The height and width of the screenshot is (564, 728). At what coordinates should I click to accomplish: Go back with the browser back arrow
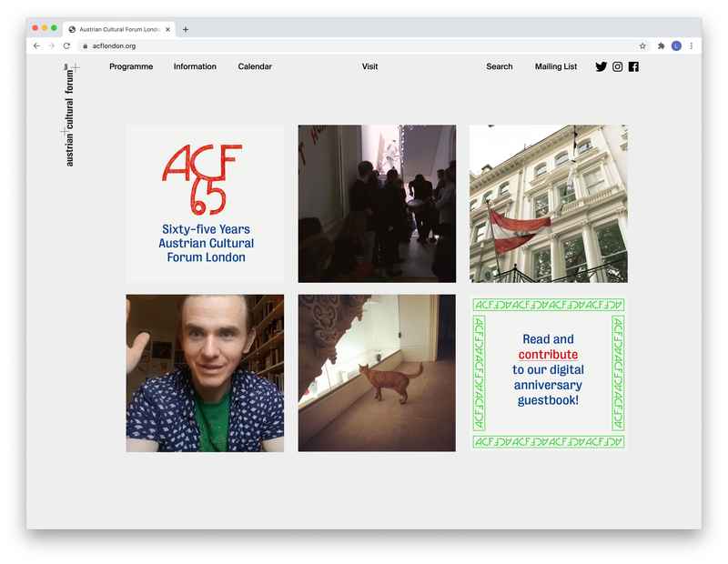pyautogui.click(x=36, y=46)
